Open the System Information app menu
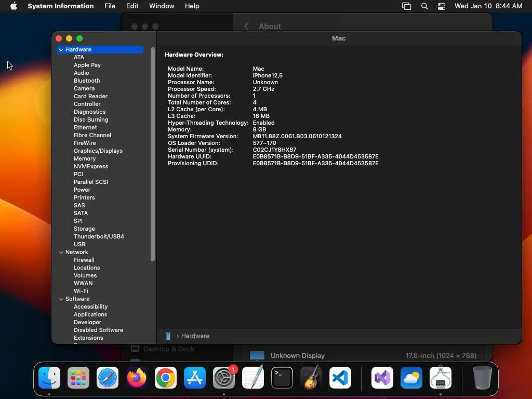Image resolution: width=532 pixels, height=399 pixels. point(61,6)
